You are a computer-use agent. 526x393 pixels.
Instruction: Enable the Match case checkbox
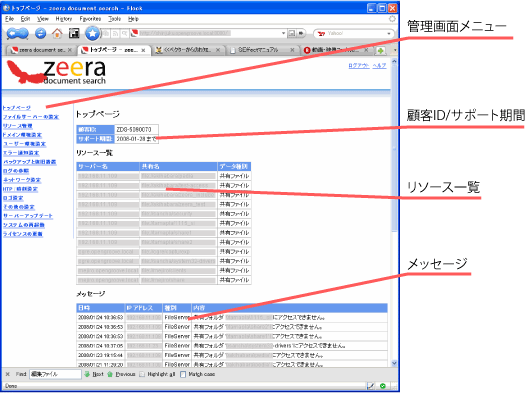pyautogui.click(x=183, y=374)
